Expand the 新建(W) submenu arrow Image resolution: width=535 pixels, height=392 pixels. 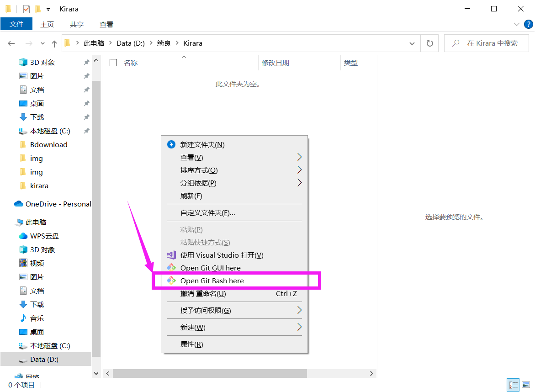[x=299, y=327]
